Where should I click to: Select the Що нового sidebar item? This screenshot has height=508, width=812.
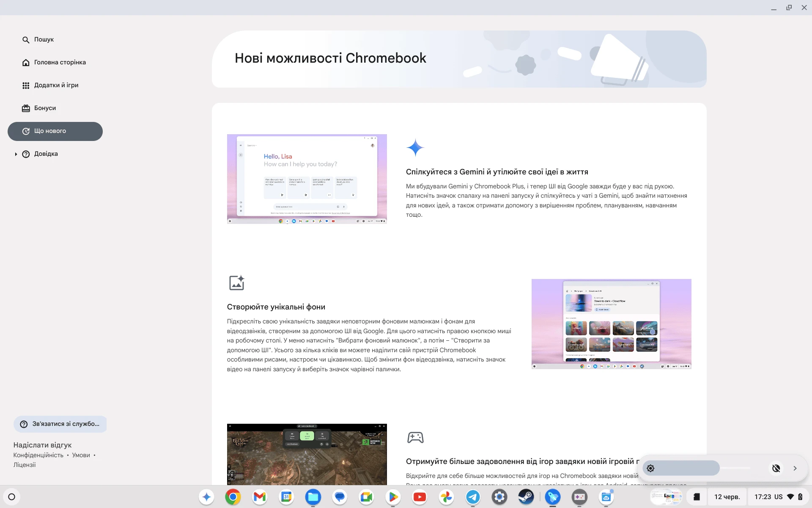55,131
